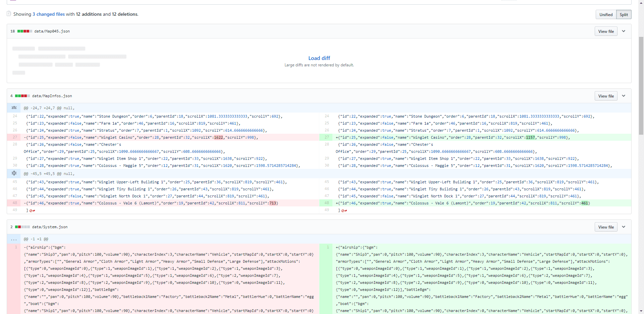The height and width of the screenshot is (314, 644).
Task: Click the file diff icon beside Showing
Action: 9,14
